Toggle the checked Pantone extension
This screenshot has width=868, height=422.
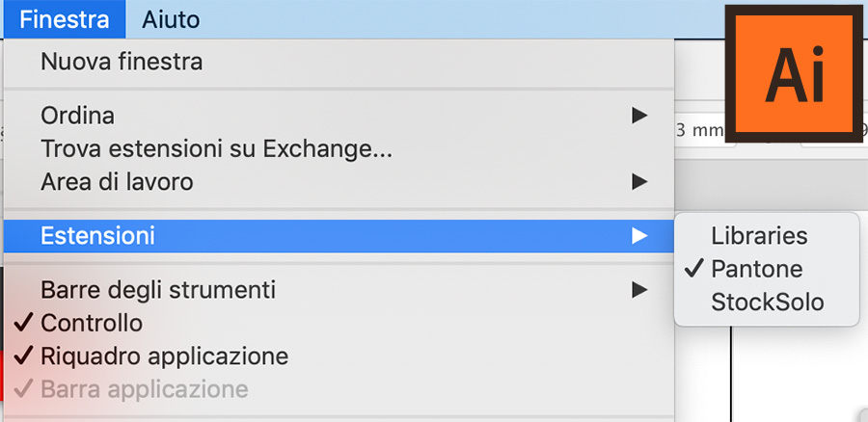[x=767, y=269]
